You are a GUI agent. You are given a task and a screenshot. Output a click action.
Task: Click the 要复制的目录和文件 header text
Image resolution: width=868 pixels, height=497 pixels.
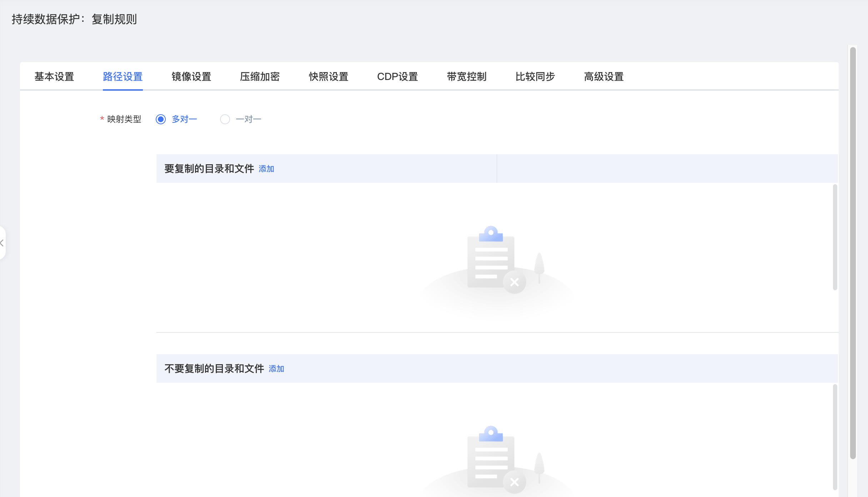pyautogui.click(x=209, y=169)
